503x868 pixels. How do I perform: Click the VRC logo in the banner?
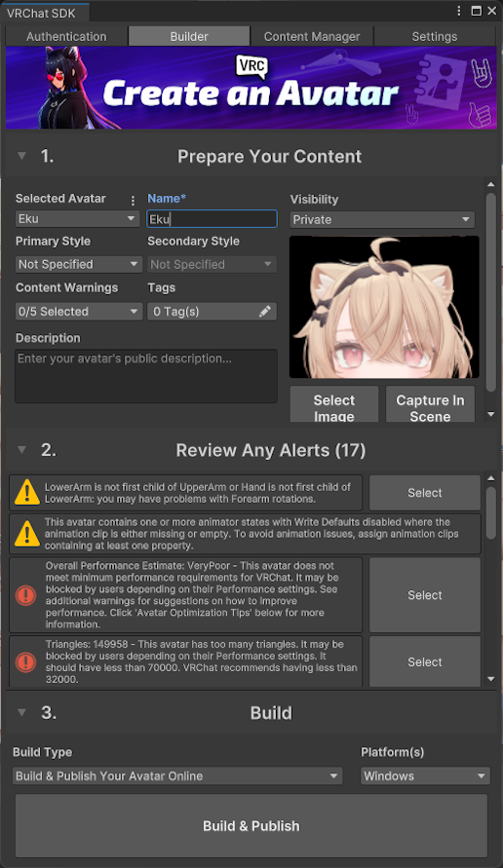click(251, 67)
